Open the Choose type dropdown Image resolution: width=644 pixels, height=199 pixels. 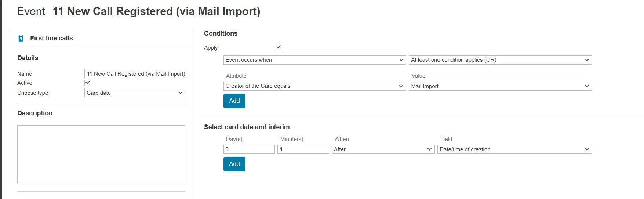click(x=135, y=93)
